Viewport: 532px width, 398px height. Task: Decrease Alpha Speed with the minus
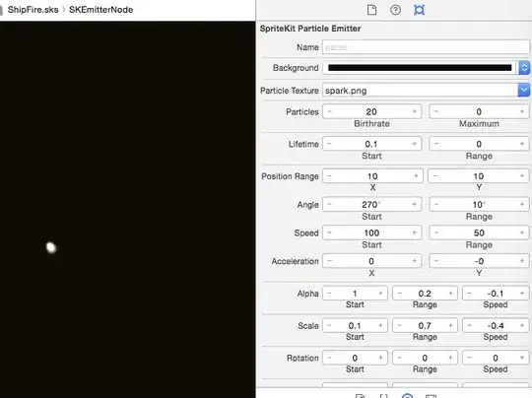[x=469, y=294]
